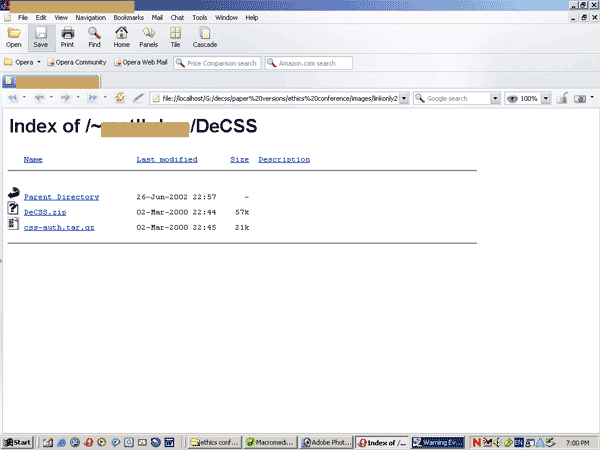Image resolution: width=600 pixels, height=450 pixels.
Task: Toggle the Save toolbar button
Action: (x=41, y=38)
